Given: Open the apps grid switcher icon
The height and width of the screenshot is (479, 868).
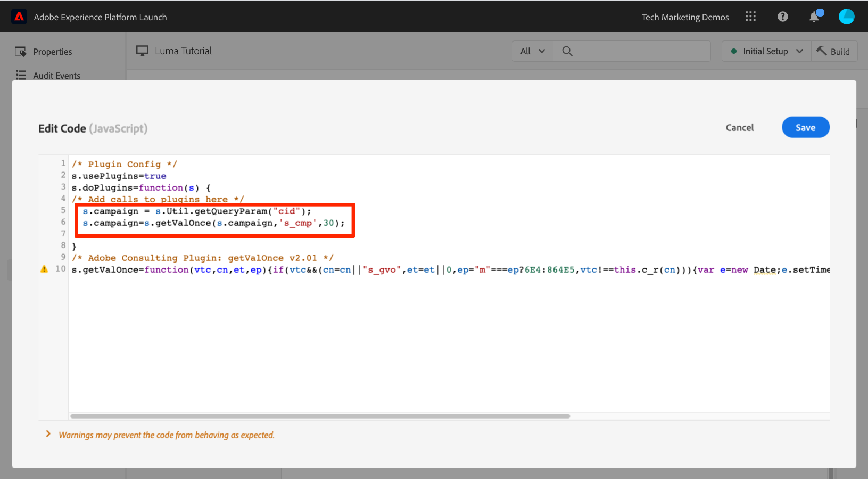Looking at the screenshot, I should point(750,17).
